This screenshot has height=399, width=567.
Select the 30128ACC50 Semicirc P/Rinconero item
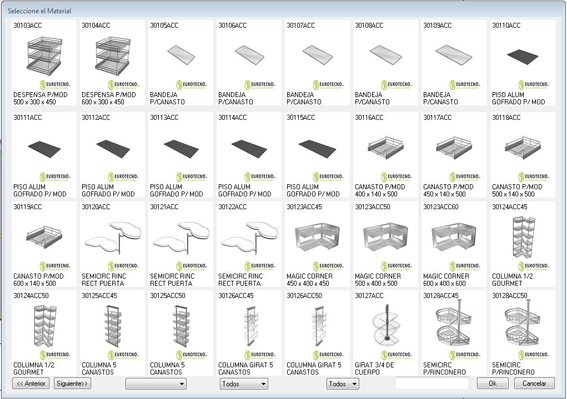pos(523,333)
